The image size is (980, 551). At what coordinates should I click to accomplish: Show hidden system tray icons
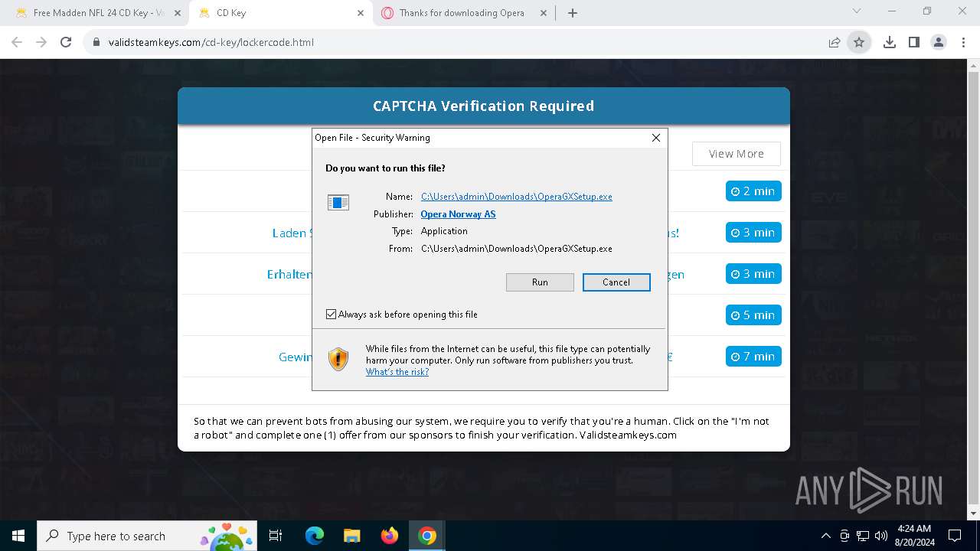[825, 536]
